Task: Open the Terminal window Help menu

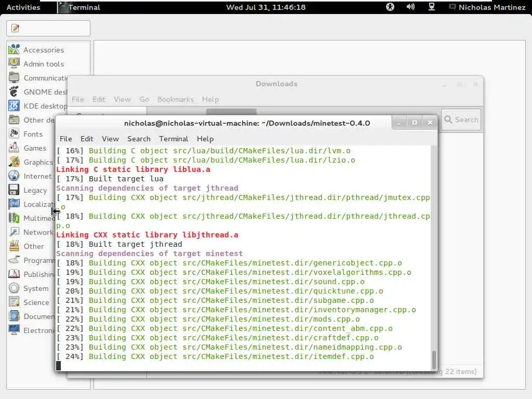Action: [x=205, y=139]
